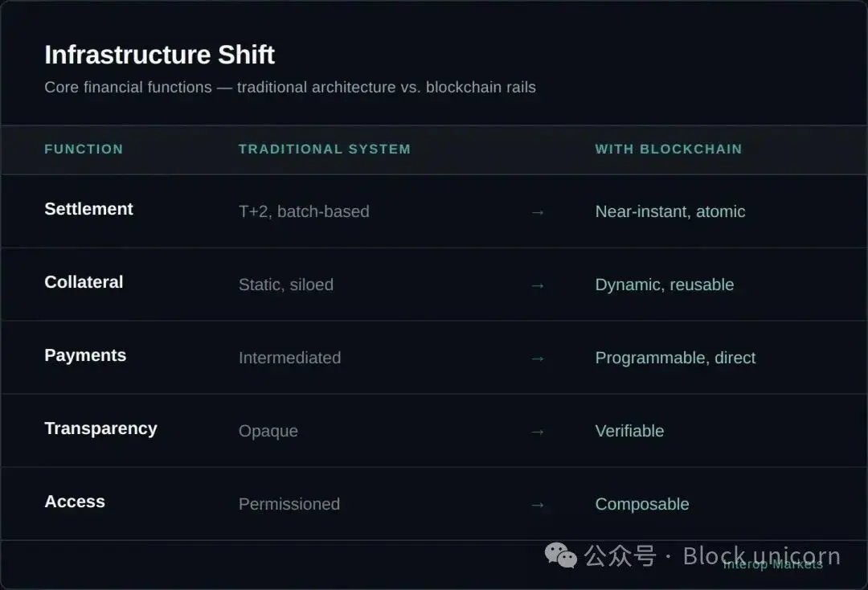Click the arrow icon in the Access row

[x=538, y=505]
